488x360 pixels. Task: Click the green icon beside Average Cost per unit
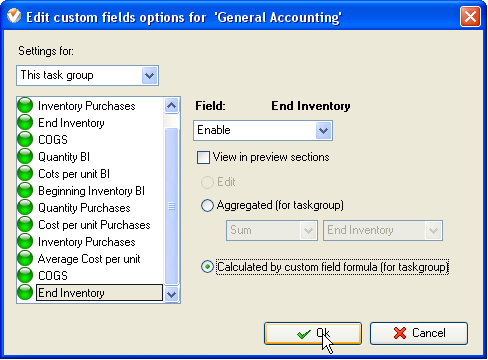point(25,259)
